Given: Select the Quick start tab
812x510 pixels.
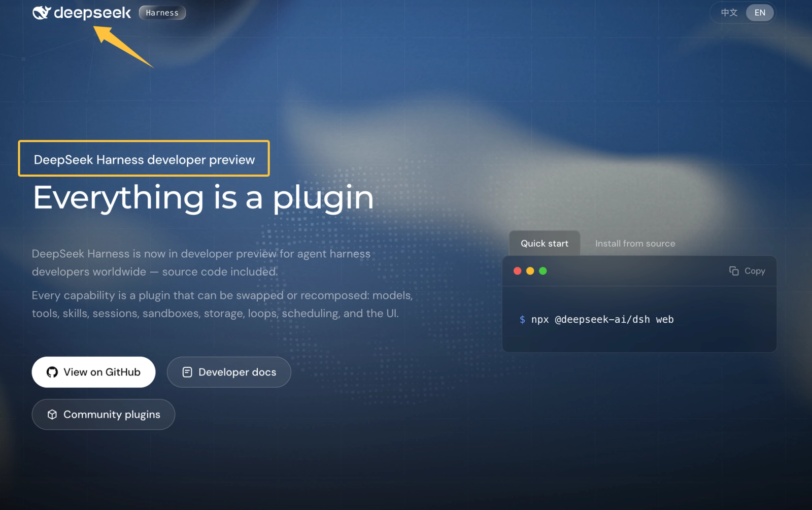Looking at the screenshot, I should point(545,244).
